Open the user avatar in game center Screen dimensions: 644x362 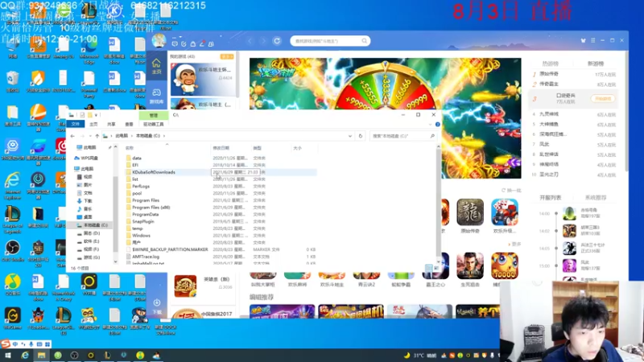coord(159,41)
